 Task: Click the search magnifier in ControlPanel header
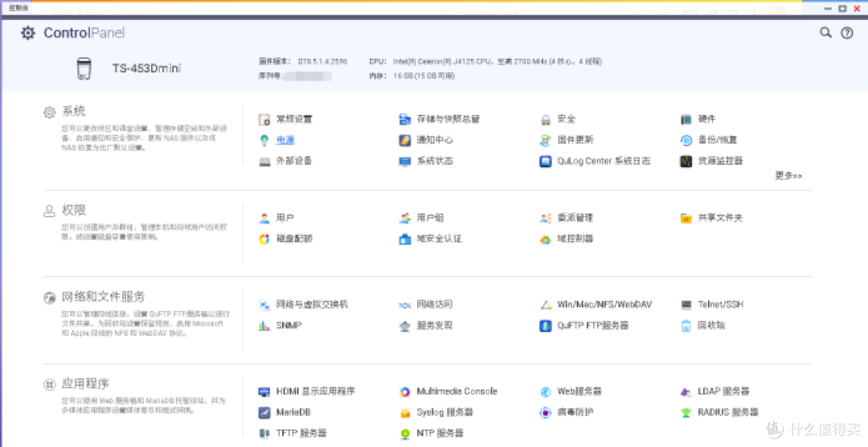tap(825, 33)
